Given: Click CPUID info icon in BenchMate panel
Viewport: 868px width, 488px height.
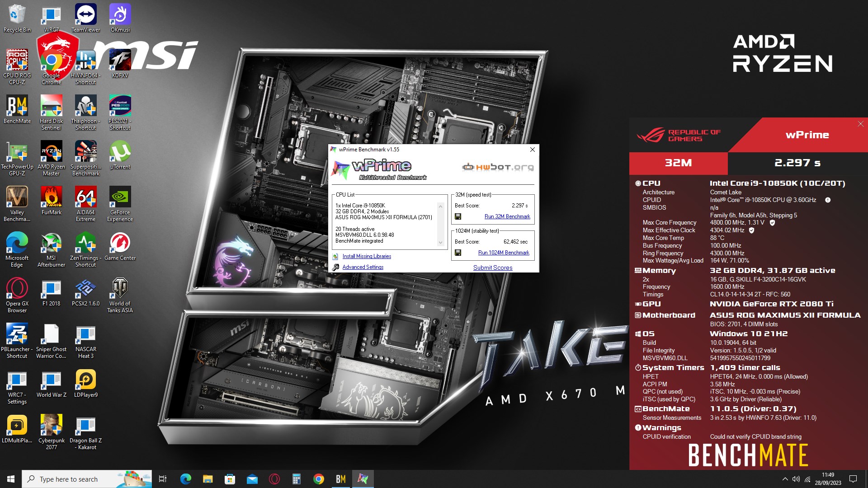Looking at the screenshot, I should [827, 200].
